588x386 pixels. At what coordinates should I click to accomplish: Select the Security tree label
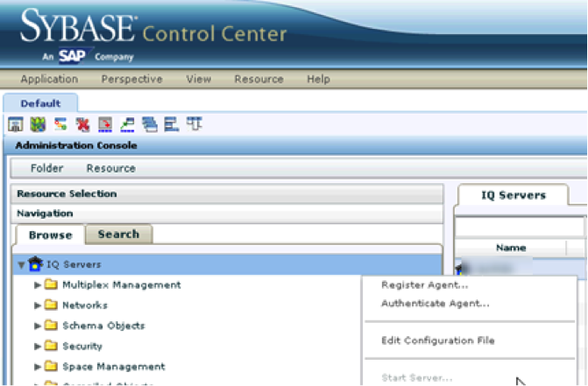pos(82,346)
